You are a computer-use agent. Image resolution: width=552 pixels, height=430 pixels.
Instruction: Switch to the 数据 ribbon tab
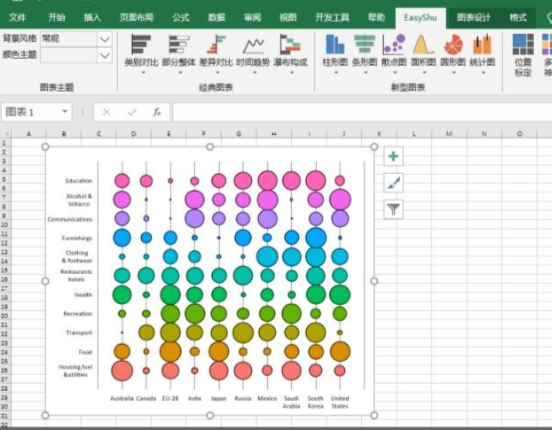[x=217, y=17]
